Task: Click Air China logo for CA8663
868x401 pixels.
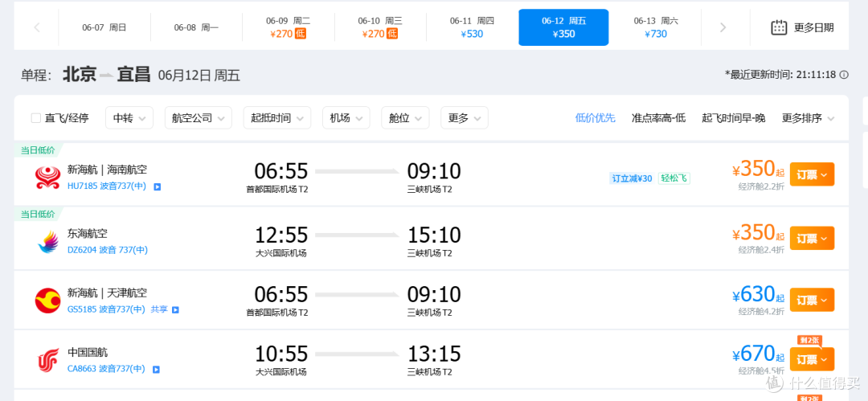Action: [47, 361]
